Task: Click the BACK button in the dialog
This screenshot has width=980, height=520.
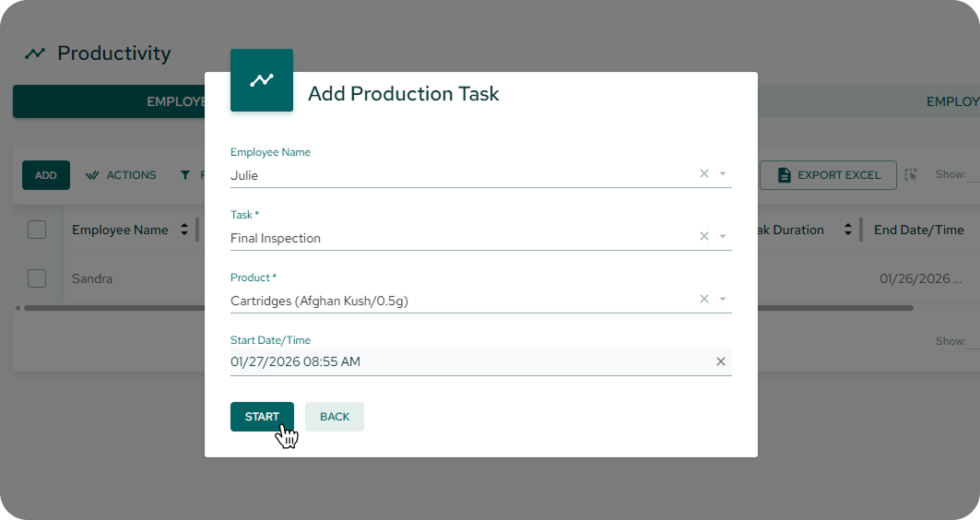Action: [x=335, y=416]
